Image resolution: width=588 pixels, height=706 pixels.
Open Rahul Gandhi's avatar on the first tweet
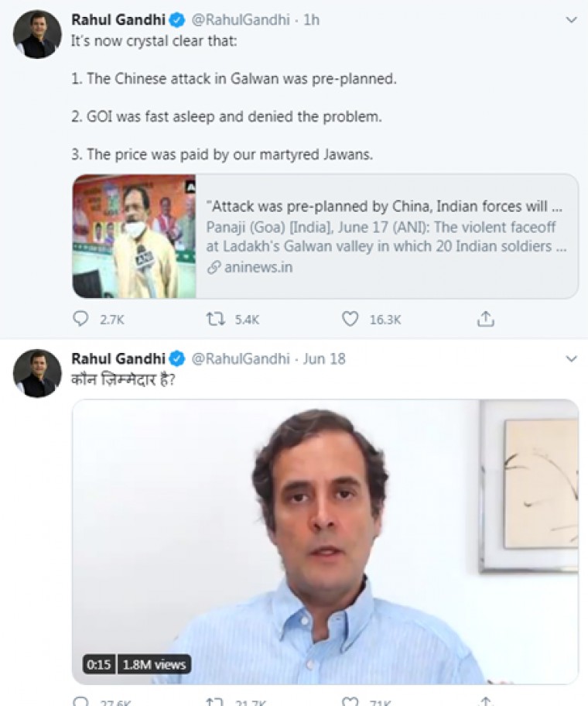pyautogui.click(x=37, y=34)
